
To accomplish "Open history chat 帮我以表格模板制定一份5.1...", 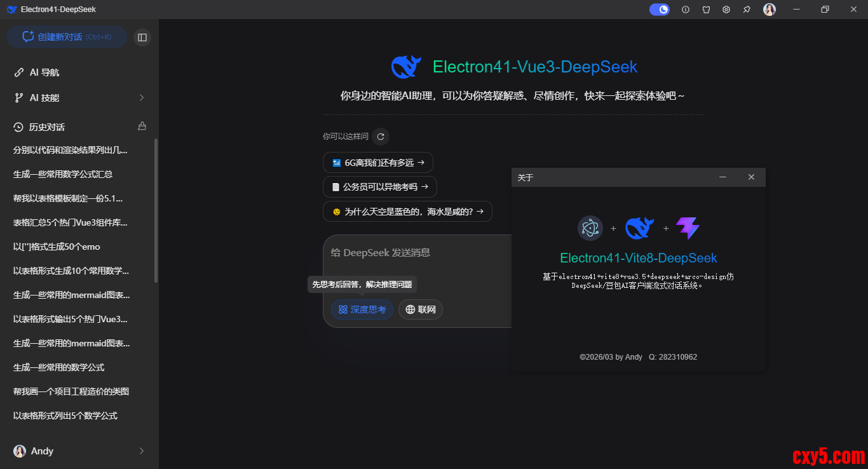I will click(x=68, y=198).
